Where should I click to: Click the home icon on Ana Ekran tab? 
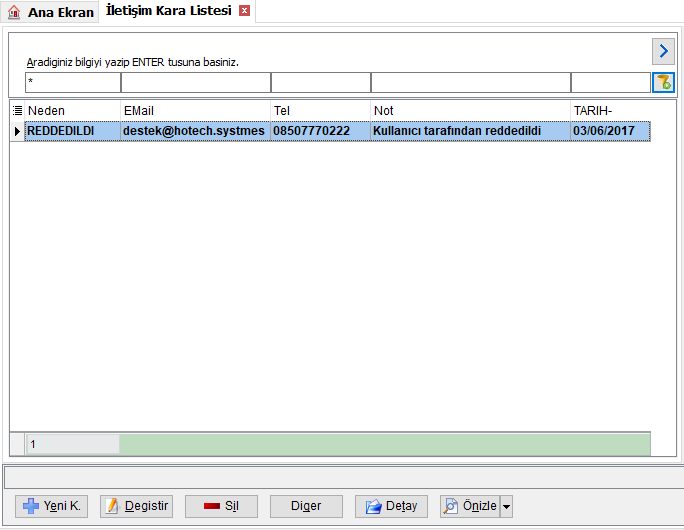point(14,12)
